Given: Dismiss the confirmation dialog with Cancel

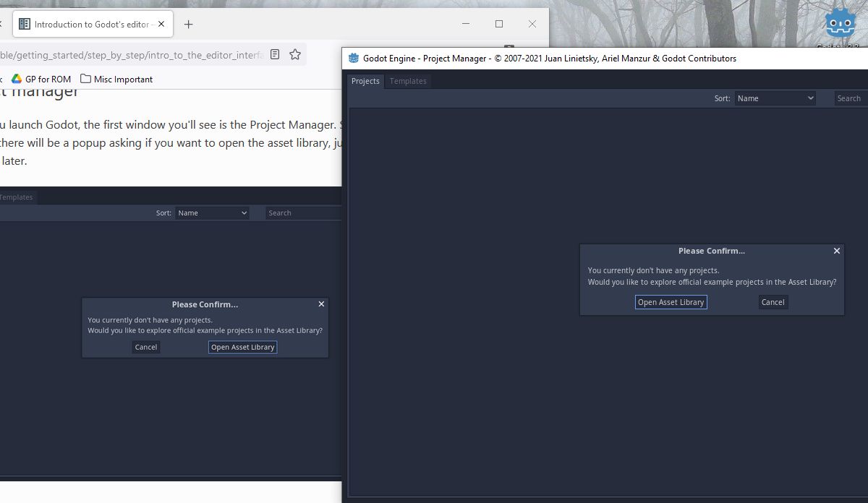Looking at the screenshot, I should (x=773, y=302).
